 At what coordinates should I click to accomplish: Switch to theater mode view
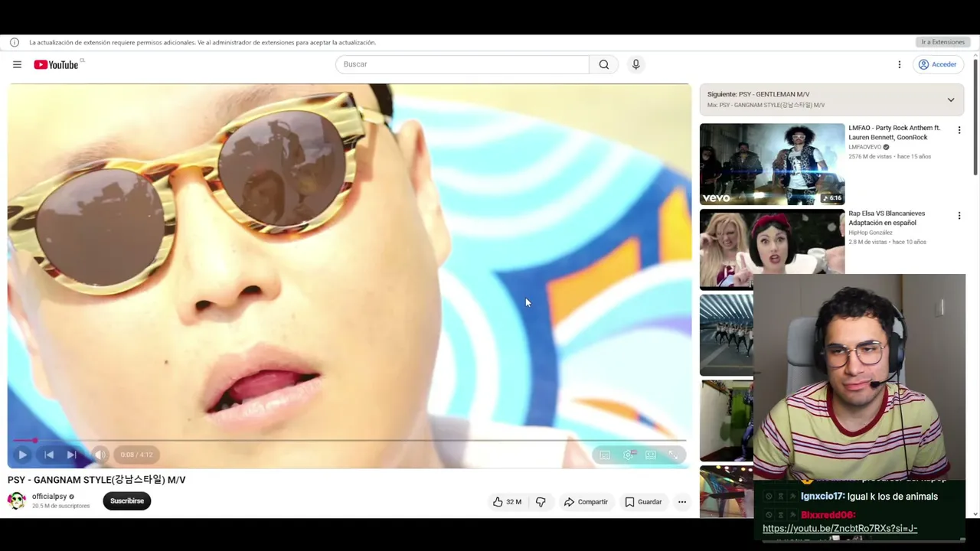coord(651,455)
